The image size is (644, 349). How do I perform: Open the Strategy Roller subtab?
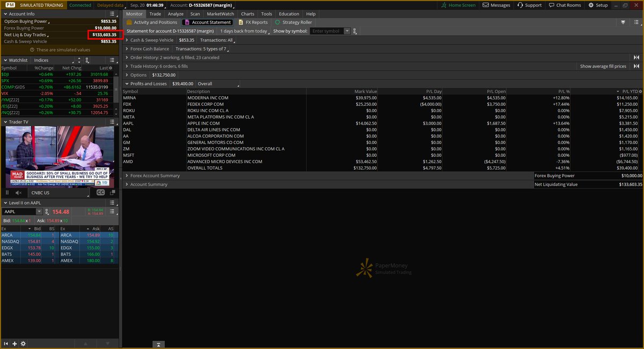click(295, 23)
